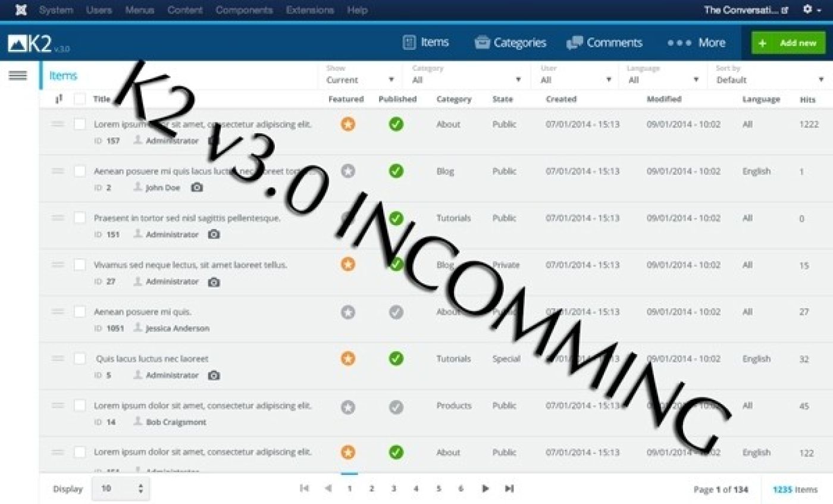The width and height of the screenshot is (833, 504).
Task: Sort by Title column header
Action: [102, 99]
